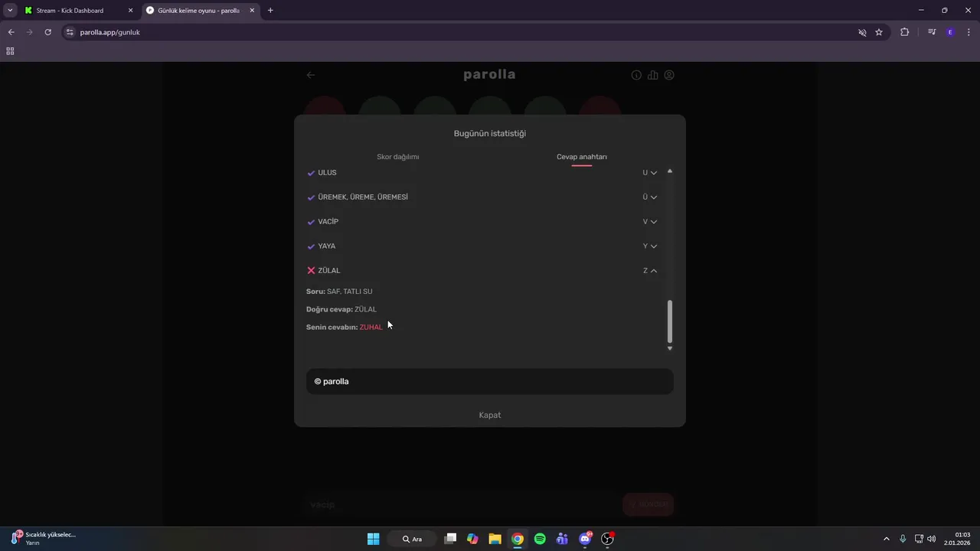Image resolution: width=980 pixels, height=551 pixels.
Task: Close the Kick Dashboard tab
Action: coord(130,11)
